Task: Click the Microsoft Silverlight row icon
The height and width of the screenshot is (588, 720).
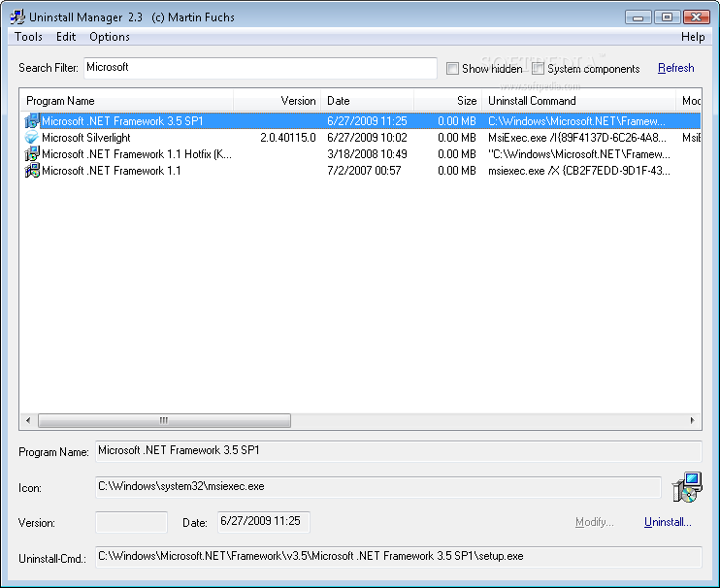Action: (32, 137)
